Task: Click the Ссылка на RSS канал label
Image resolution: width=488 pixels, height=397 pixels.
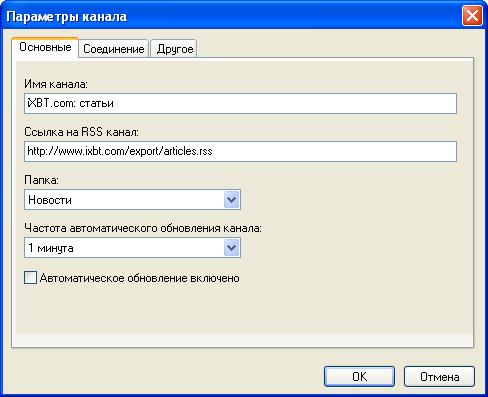Action: coord(81,132)
